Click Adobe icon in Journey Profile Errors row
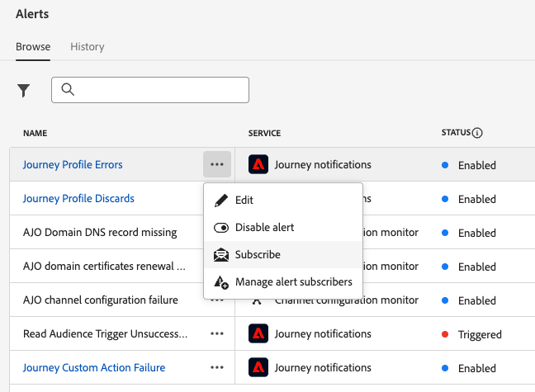Screen dimensions: 535x392 point(258,165)
